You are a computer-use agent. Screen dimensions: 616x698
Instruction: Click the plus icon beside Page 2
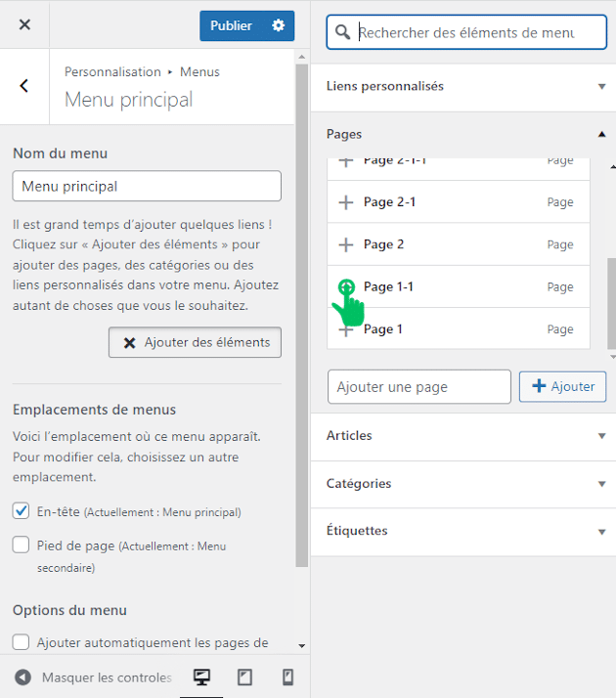(x=345, y=244)
